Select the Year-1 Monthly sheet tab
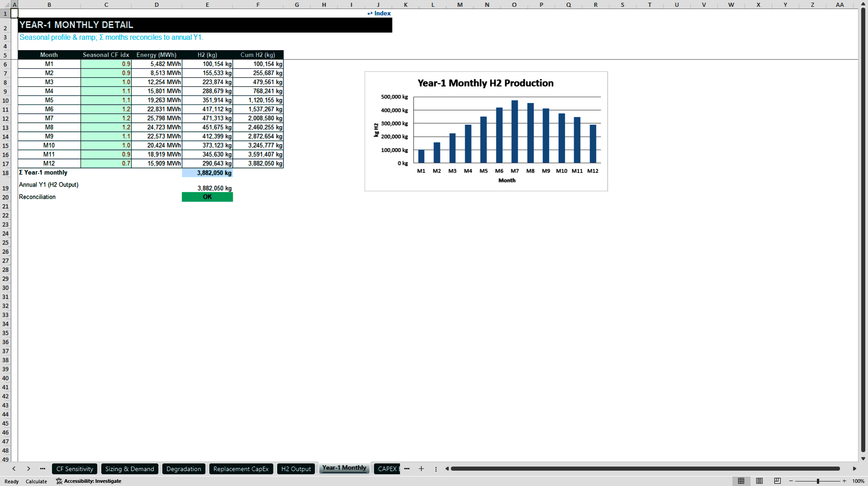868x486 pixels. point(344,468)
